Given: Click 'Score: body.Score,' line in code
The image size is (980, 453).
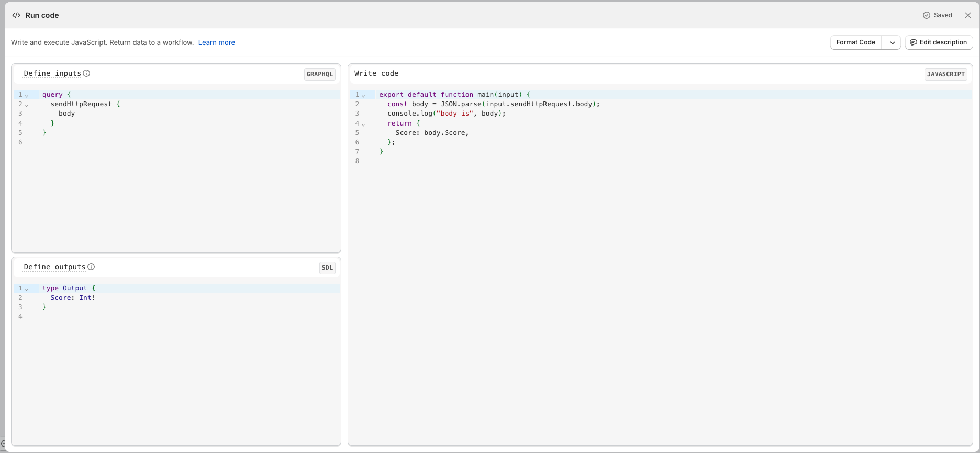Looking at the screenshot, I should click(x=432, y=133).
